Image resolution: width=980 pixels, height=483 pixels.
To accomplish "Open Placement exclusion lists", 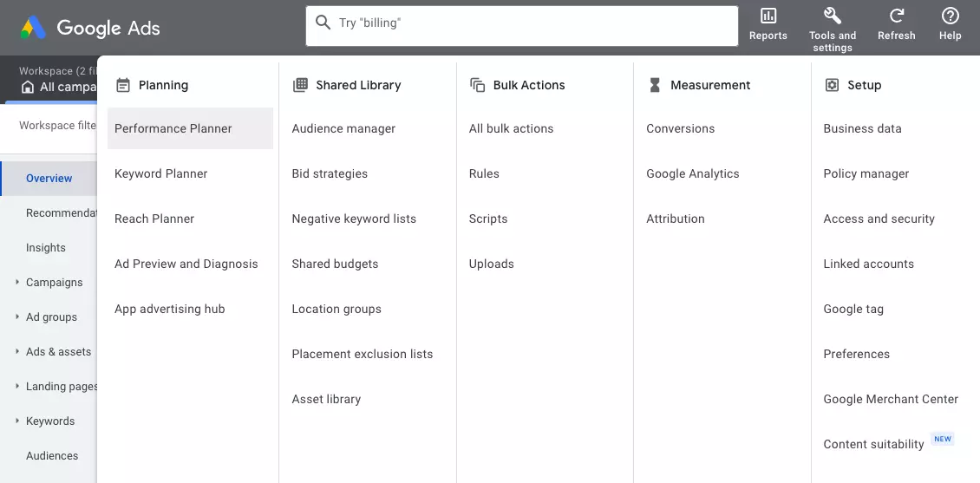I will pos(363,354).
